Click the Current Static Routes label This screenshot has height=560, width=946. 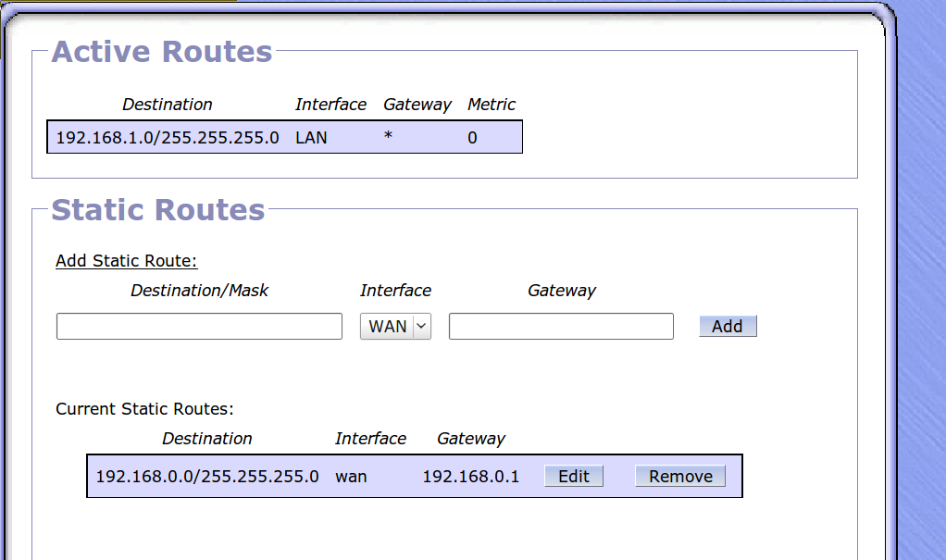click(144, 409)
